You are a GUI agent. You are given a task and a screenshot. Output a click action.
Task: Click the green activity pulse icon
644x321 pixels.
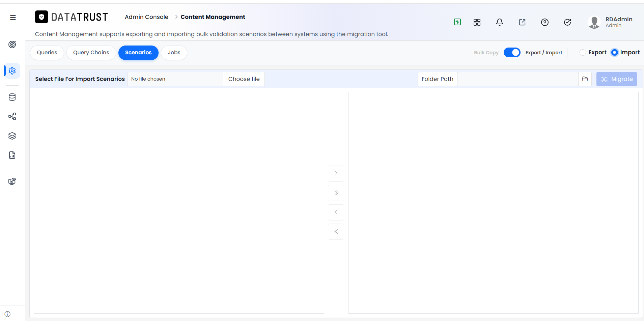457,22
